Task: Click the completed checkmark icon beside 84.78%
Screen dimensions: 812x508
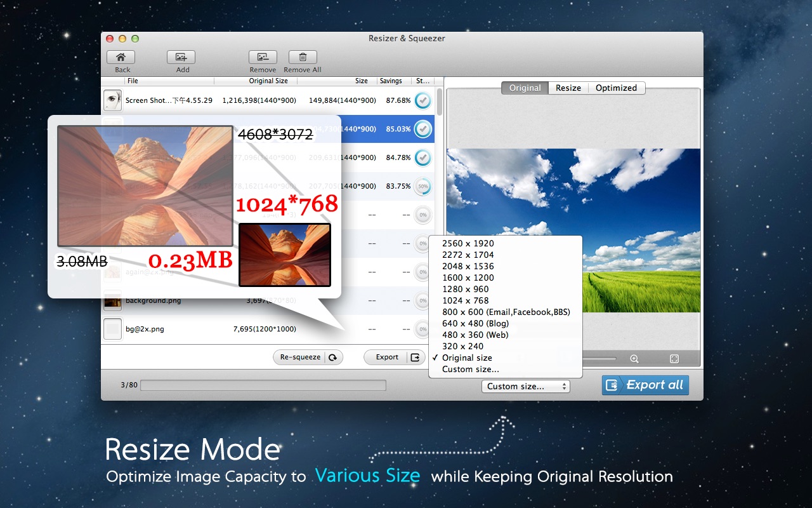Action: 422,157
